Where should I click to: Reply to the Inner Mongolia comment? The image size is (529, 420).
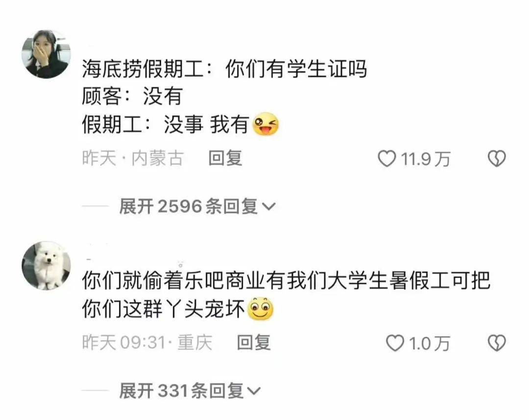[x=225, y=159]
